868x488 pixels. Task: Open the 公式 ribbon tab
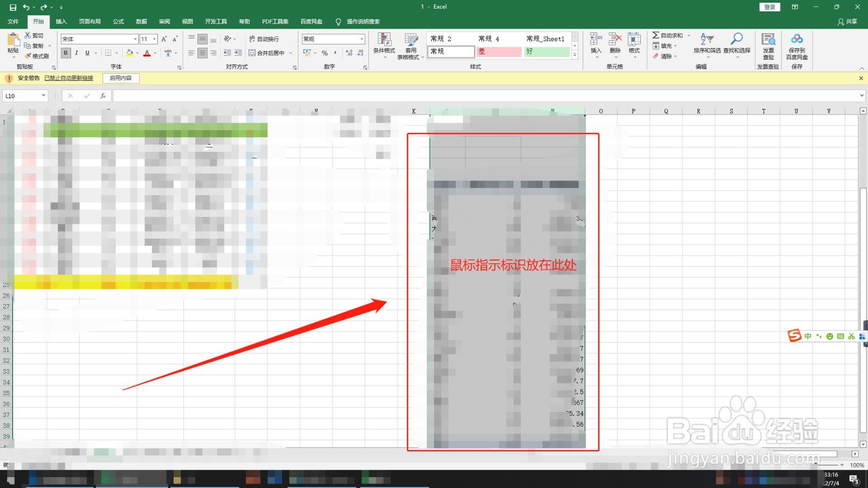tap(118, 22)
